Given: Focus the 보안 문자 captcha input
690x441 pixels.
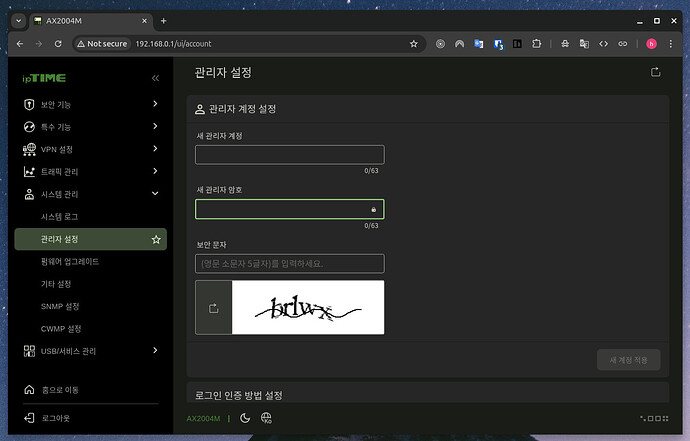Looking at the screenshot, I should pyautogui.click(x=290, y=264).
